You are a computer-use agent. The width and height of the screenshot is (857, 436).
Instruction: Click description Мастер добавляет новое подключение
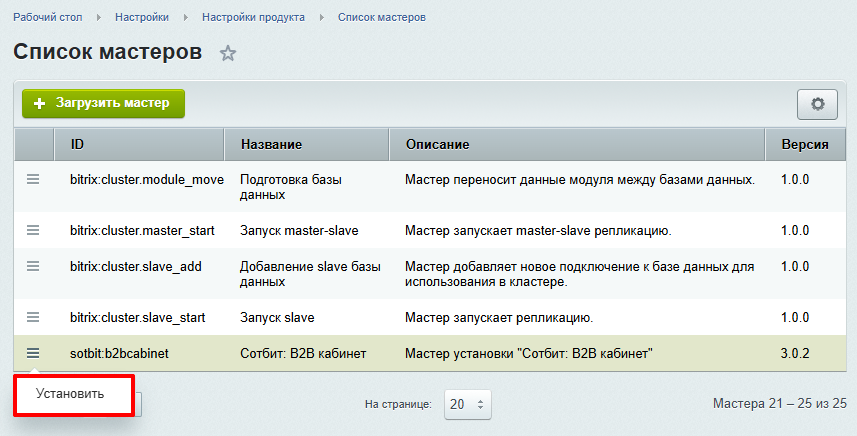click(579, 274)
